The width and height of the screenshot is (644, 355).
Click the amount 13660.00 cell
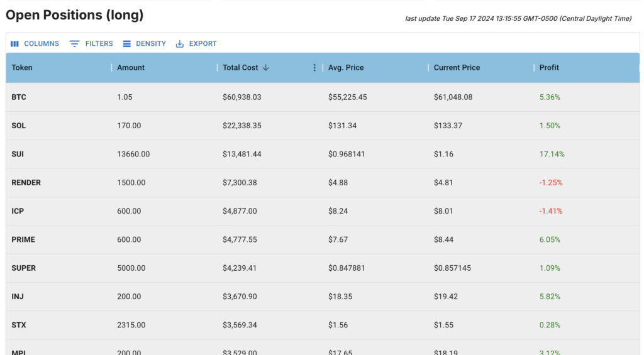164,154
